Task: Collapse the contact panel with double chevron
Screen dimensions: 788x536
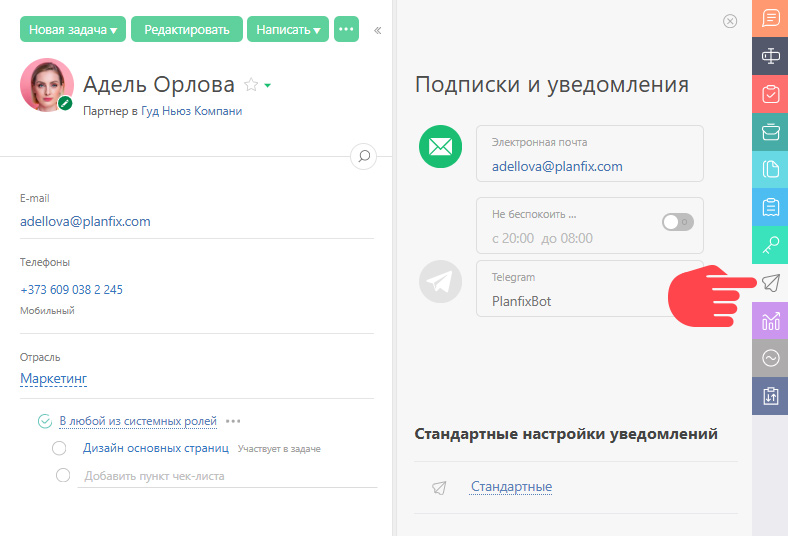Action: [377, 30]
